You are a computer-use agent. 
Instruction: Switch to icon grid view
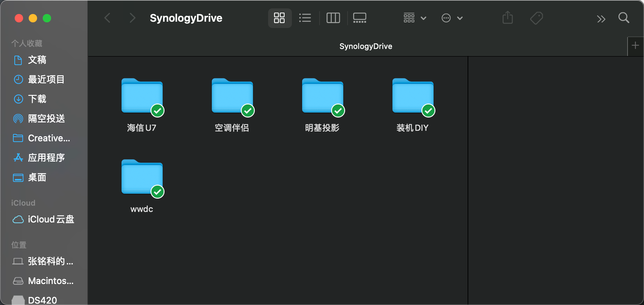click(x=279, y=18)
